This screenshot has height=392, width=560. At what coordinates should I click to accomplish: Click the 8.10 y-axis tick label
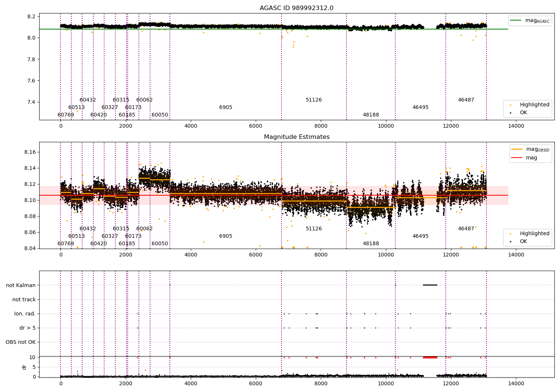point(30,200)
